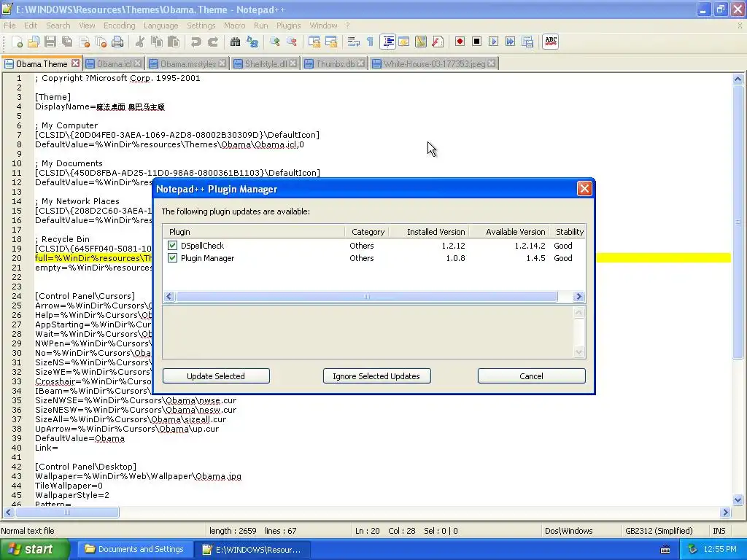Click the Run Macro Multiple Times icon
This screenshot has width=747, height=560.
click(x=510, y=42)
